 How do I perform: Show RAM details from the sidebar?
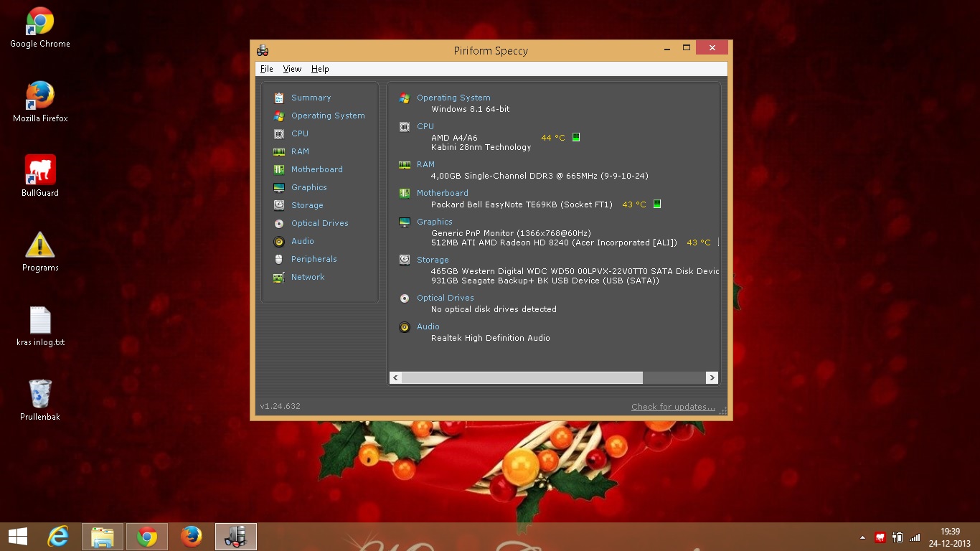pos(300,151)
